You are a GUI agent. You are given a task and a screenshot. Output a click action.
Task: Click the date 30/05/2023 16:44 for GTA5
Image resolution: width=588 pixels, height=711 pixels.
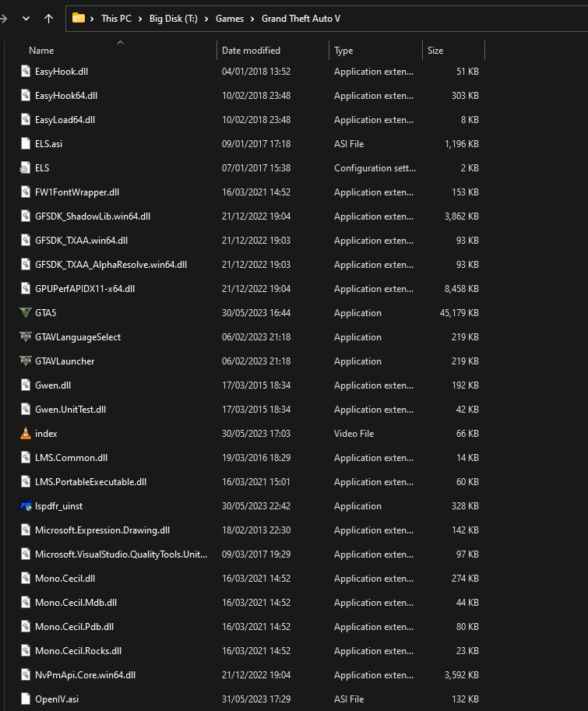(x=256, y=313)
